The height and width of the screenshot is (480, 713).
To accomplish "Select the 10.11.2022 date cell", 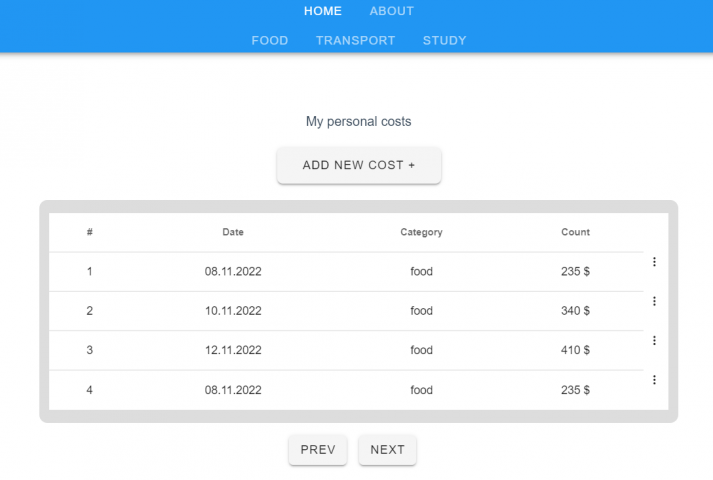I will point(233,311).
